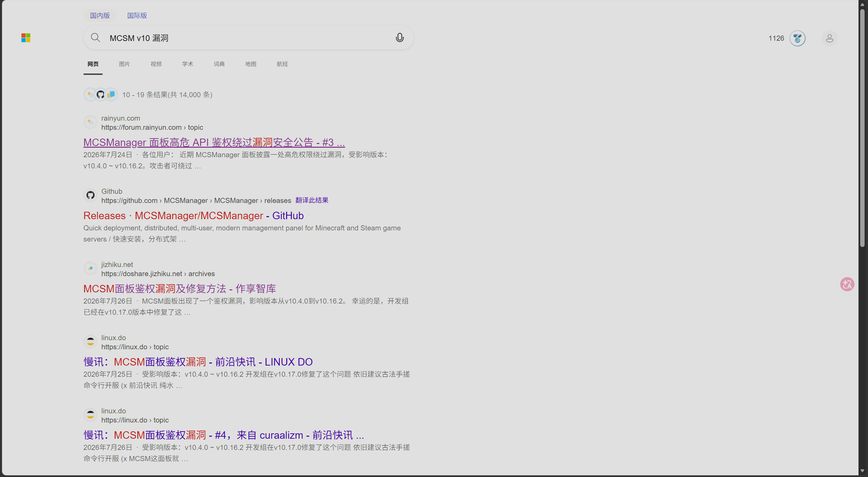This screenshot has height=477, width=868.
Task: Click the vertical scrollbar thumb
Action: pyautogui.click(x=862, y=128)
